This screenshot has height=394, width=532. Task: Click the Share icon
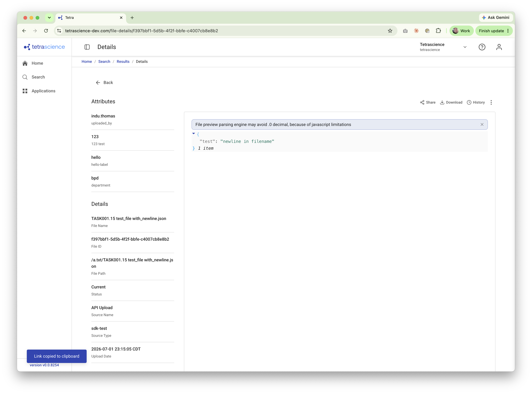[422, 102]
